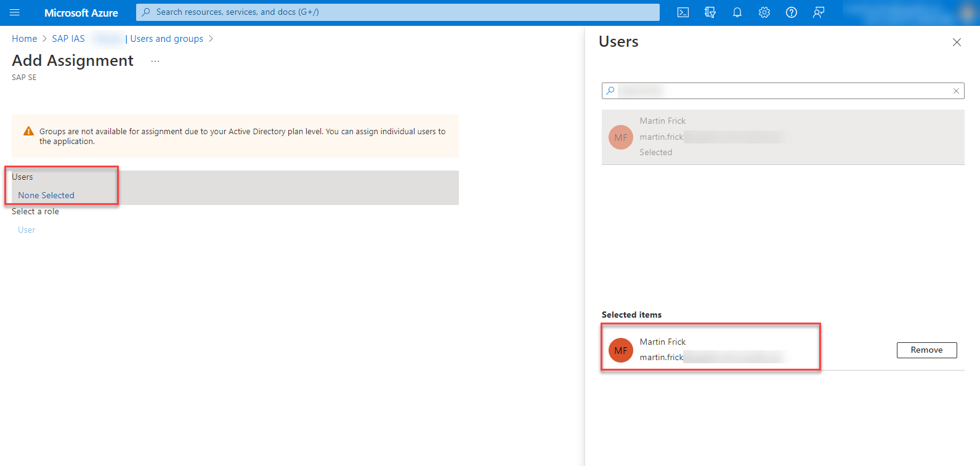The height and width of the screenshot is (466, 980).
Task: Clear the Users panel search text
Action: (x=956, y=90)
